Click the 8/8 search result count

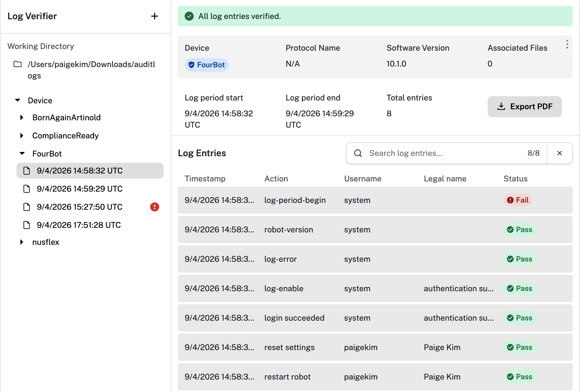tap(534, 153)
